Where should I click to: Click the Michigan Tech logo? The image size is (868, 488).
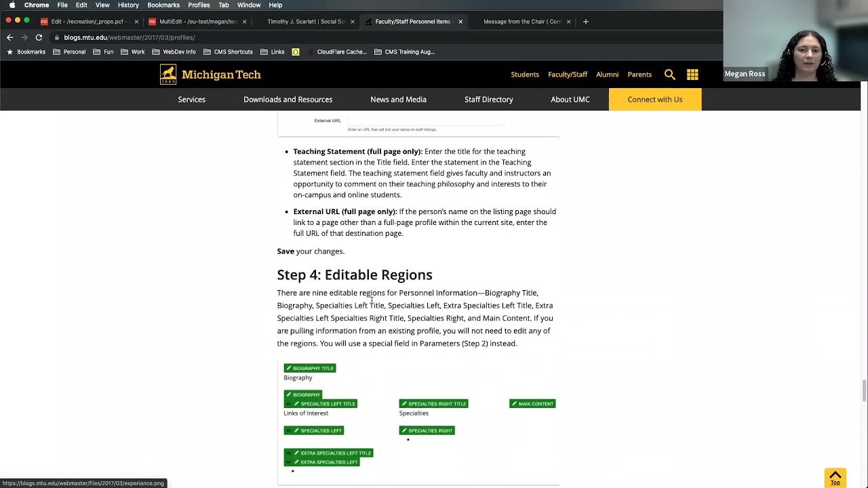210,75
